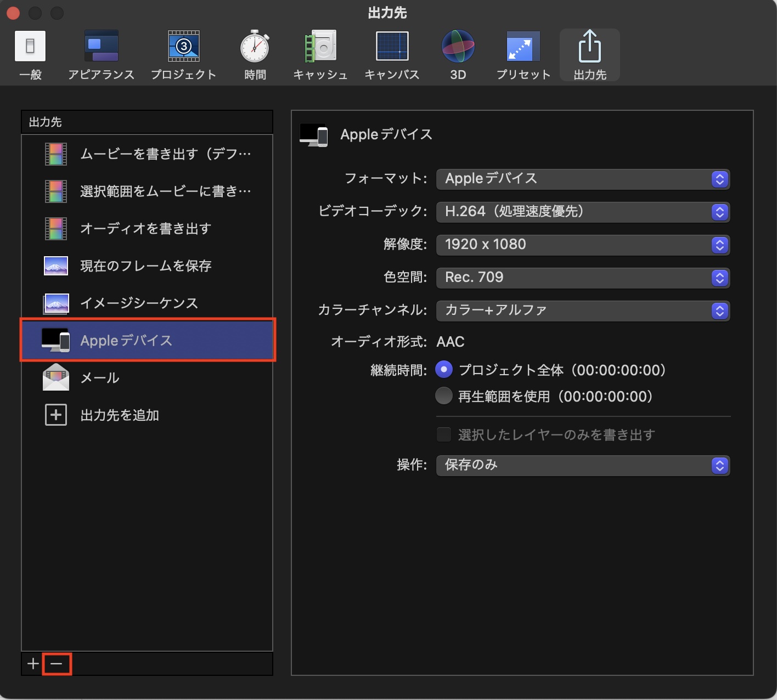Open the 操作 dropdown showing 保存のみ
Image resolution: width=777 pixels, height=700 pixels.
pyautogui.click(x=583, y=465)
